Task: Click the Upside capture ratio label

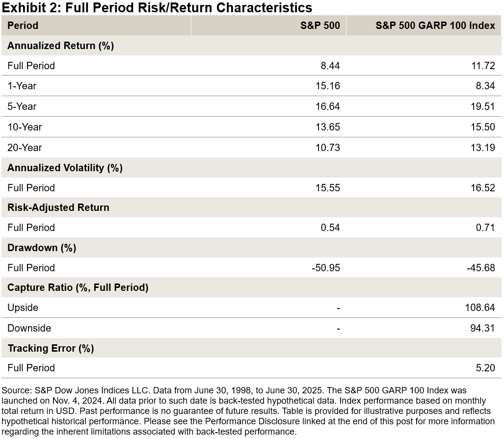Action: click(x=23, y=308)
